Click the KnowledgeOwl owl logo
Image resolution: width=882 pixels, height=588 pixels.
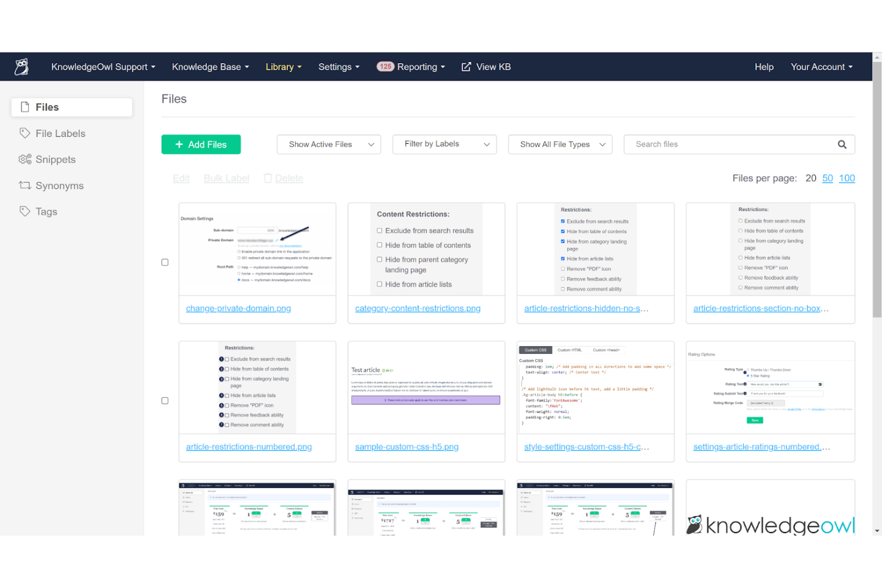pyautogui.click(x=22, y=66)
